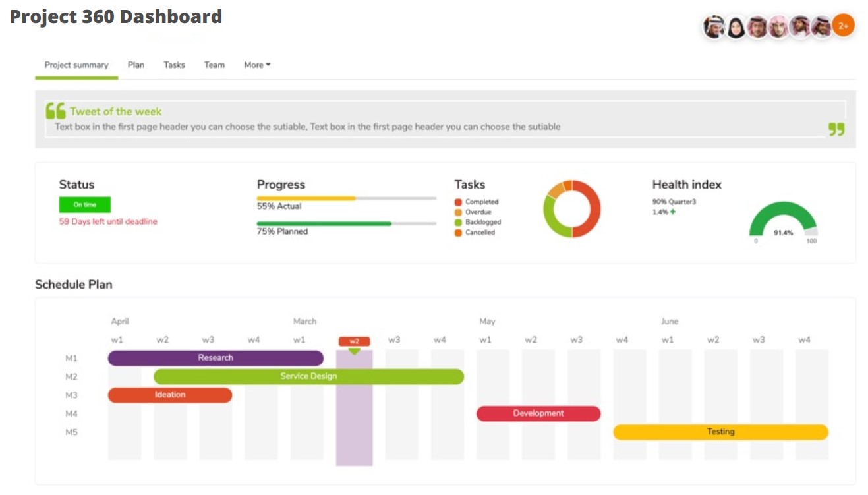The height and width of the screenshot is (495, 868).
Task: Select the Team tab
Action: pos(214,65)
